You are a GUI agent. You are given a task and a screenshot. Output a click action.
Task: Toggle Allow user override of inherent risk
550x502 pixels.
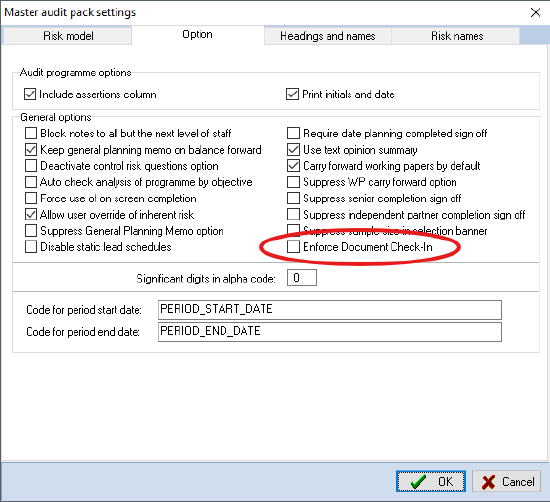(x=31, y=214)
